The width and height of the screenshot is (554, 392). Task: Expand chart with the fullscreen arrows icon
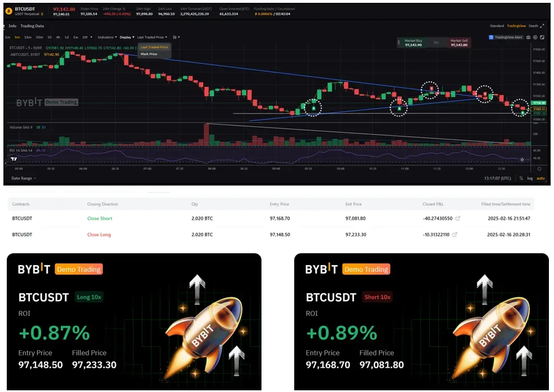542,26
